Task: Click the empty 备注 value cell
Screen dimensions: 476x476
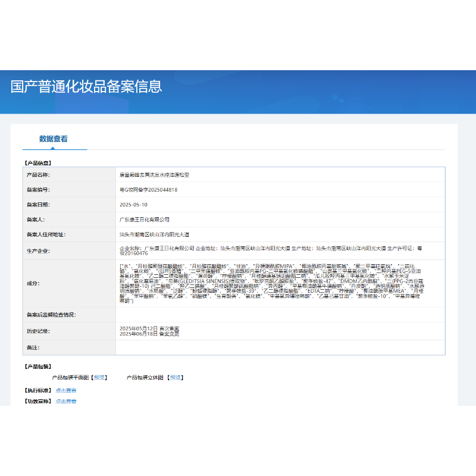Action: (280, 347)
